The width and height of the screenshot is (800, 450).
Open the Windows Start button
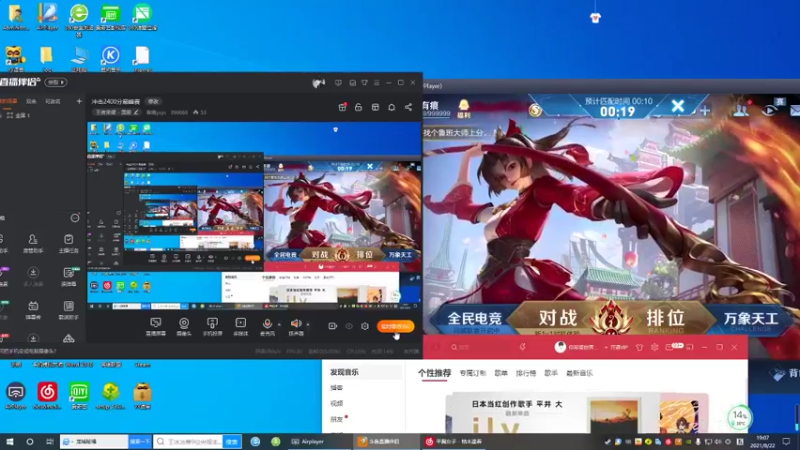tap(9, 441)
